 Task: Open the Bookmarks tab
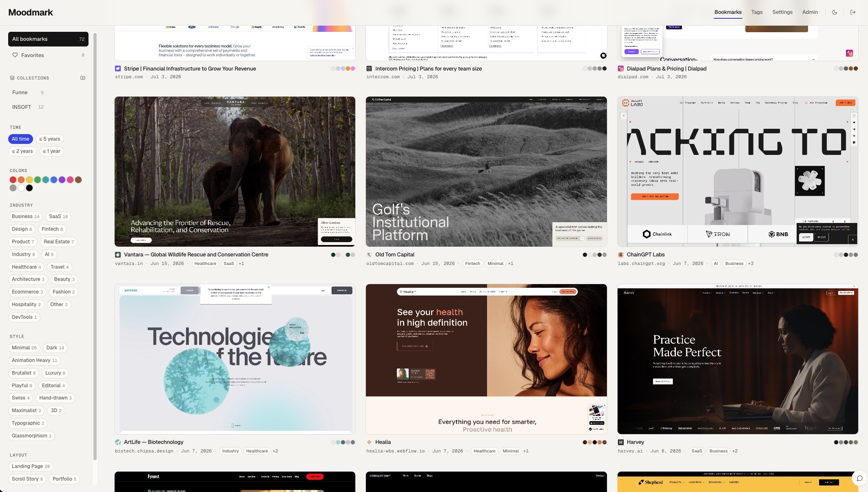click(x=728, y=12)
